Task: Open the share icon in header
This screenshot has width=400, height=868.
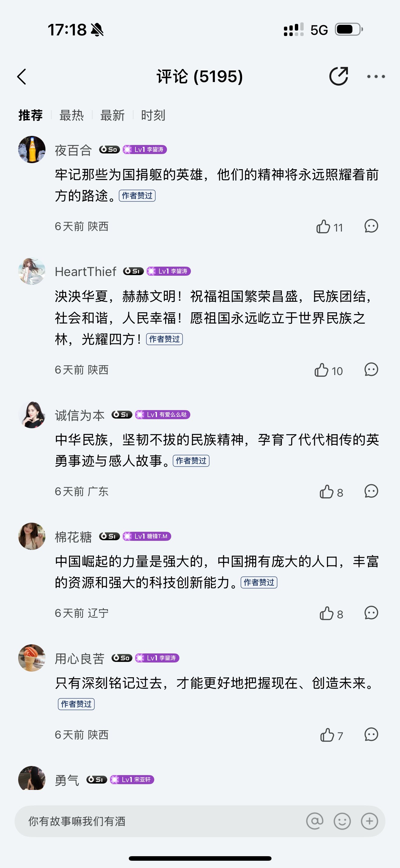Action: pos(338,76)
